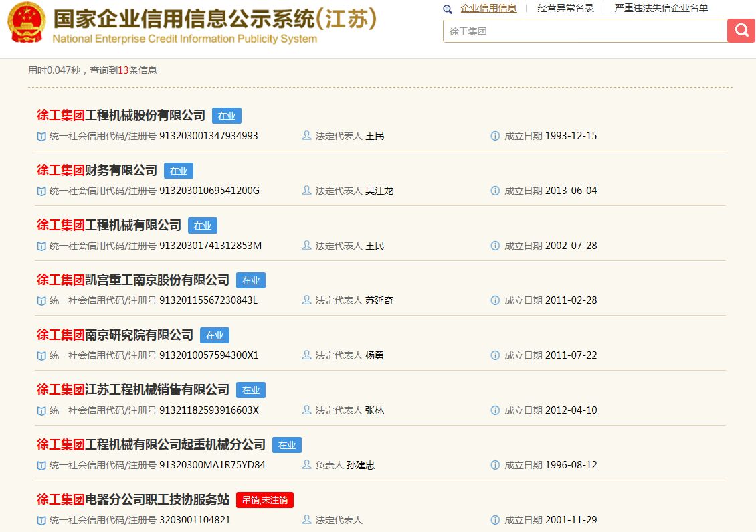
Task: Click the legal representative name 苏延奇
Action: [379, 301]
